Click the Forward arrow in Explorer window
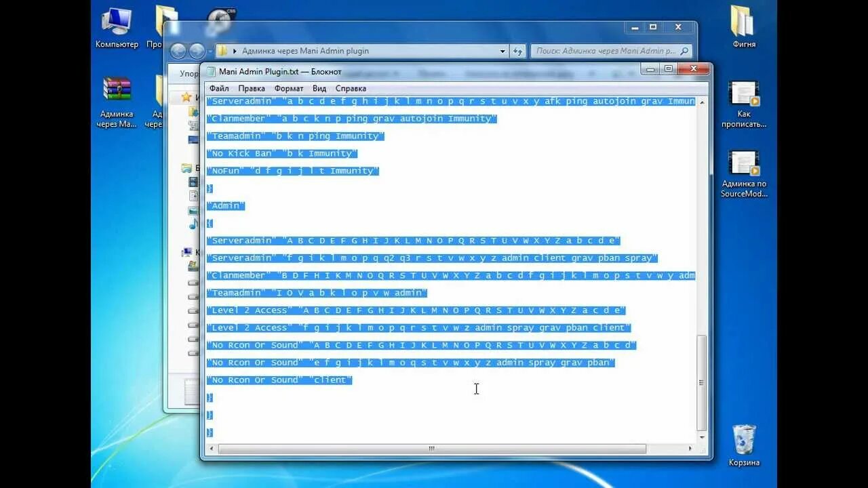The width and height of the screenshot is (868, 488). pos(197,51)
